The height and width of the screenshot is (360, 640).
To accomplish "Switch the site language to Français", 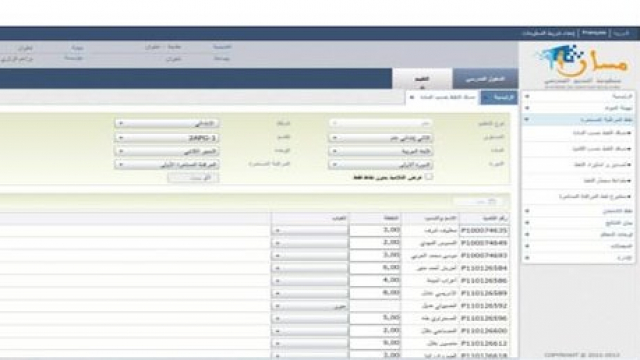I will 594,33.
